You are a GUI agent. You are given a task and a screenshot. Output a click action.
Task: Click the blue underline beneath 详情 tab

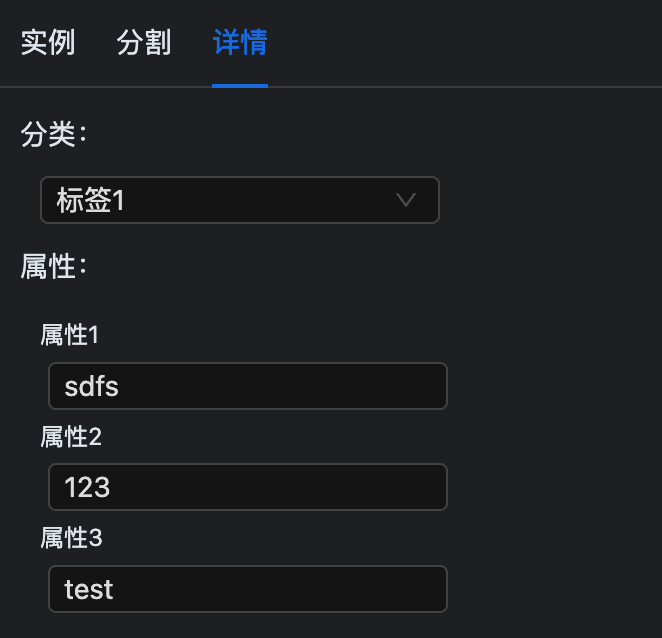[x=240, y=85]
